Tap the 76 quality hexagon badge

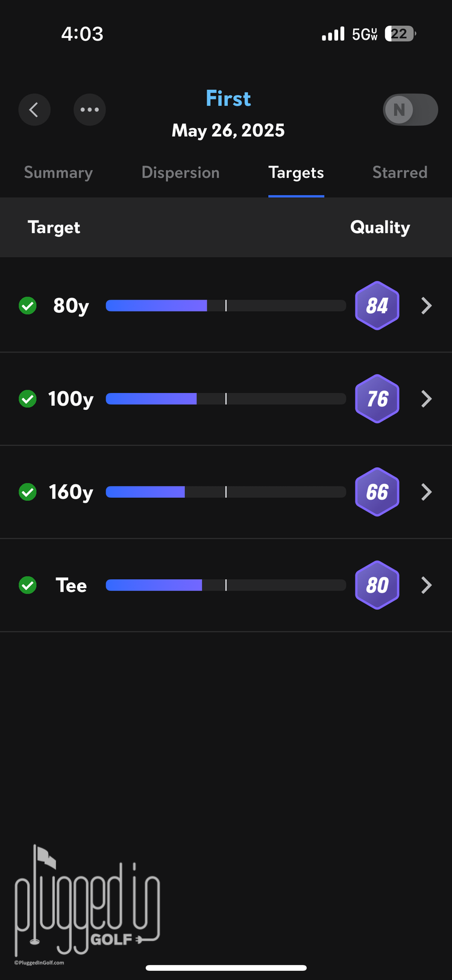point(377,399)
